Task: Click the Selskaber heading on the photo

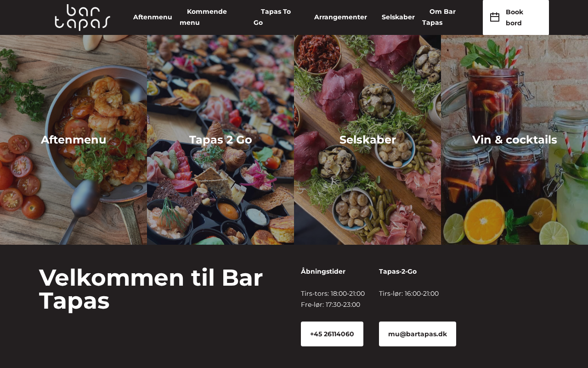Action: 367,140
